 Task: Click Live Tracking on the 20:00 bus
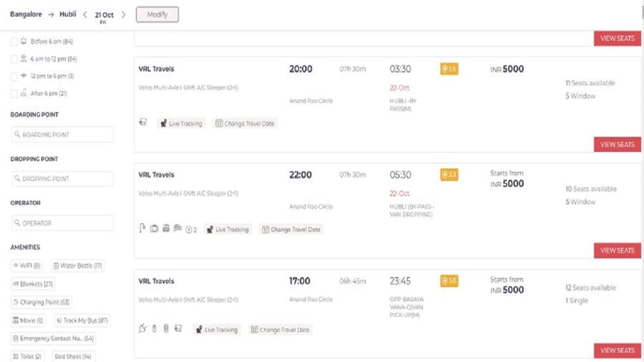point(181,124)
